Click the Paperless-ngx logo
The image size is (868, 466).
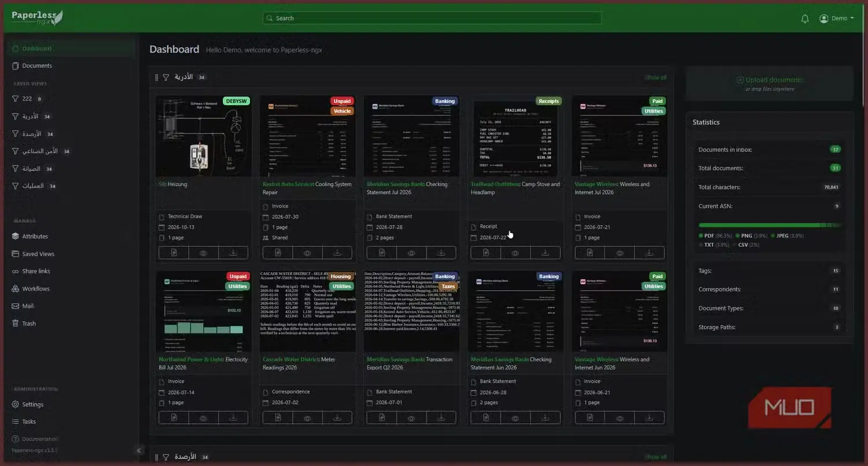(x=37, y=18)
